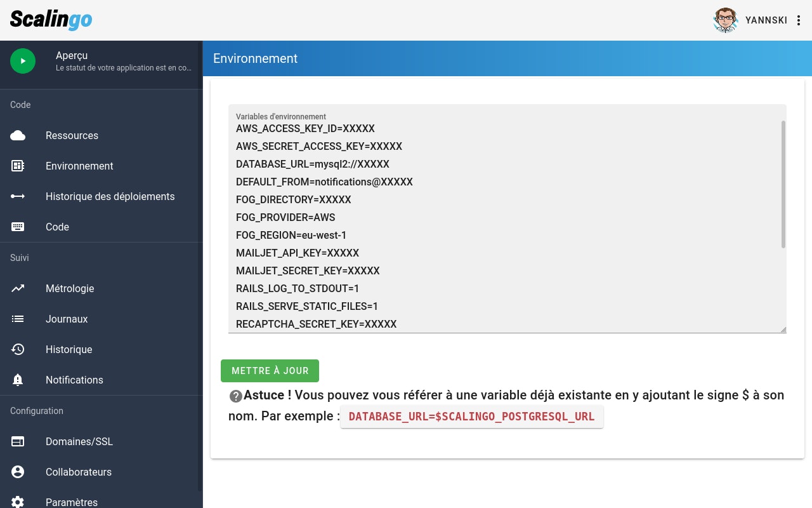Open the three-dot account menu
The width and height of the screenshot is (812, 508).
coord(799,20)
